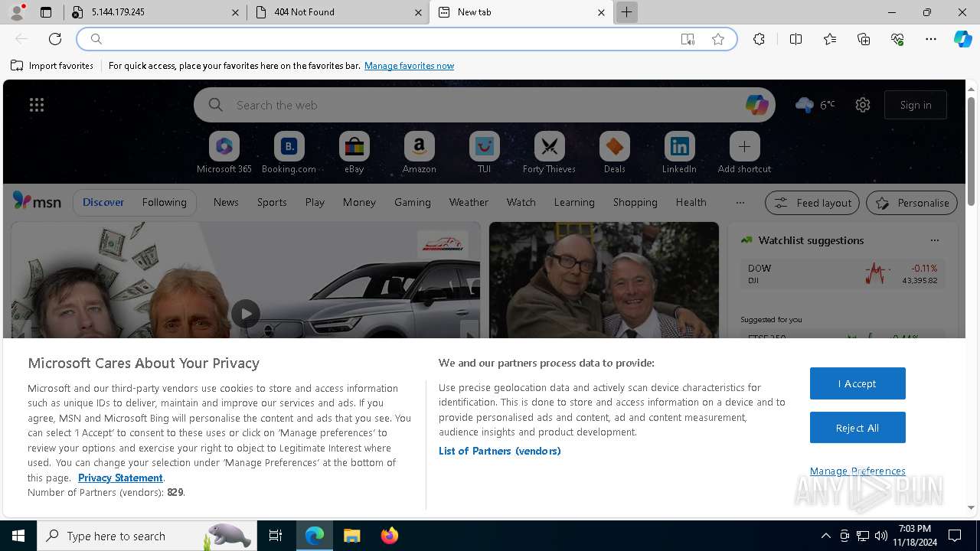Open Settings and more ellipsis menu

931,39
